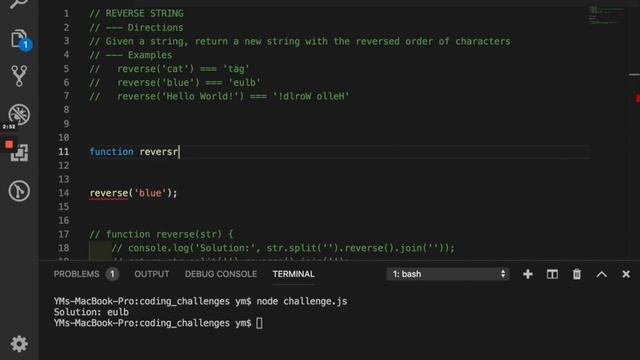640x360 pixels.
Task: Switch to the PROBLEMS tab
Action: [76, 274]
